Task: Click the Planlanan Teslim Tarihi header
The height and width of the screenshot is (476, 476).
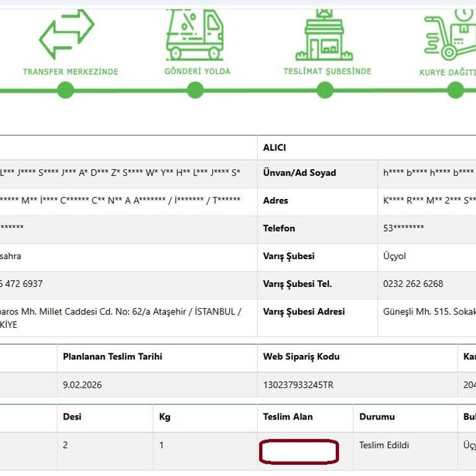Action: coord(112,356)
